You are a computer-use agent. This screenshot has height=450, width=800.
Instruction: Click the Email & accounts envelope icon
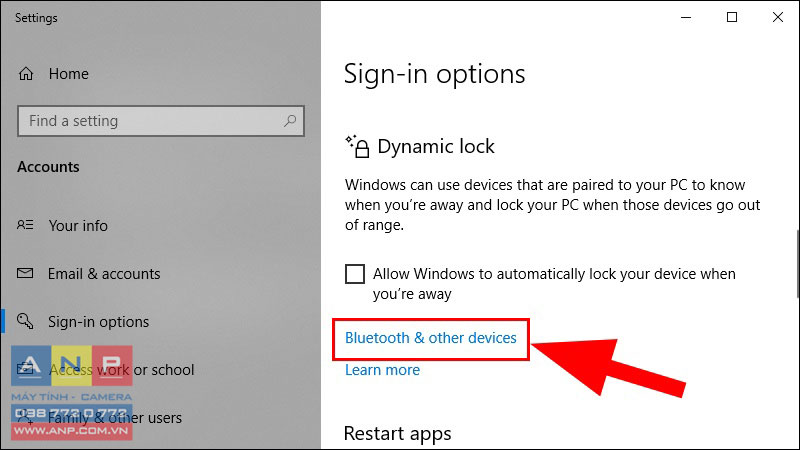click(25, 273)
